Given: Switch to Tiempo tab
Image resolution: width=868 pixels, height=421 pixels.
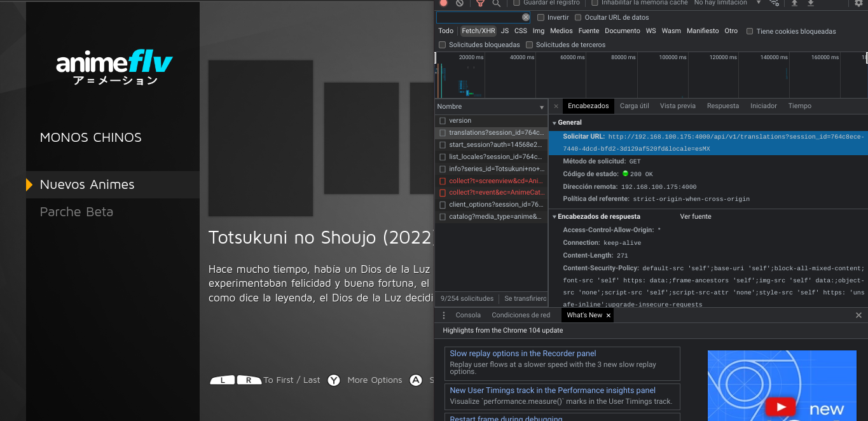Looking at the screenshot, I should (x=800, y=106).
